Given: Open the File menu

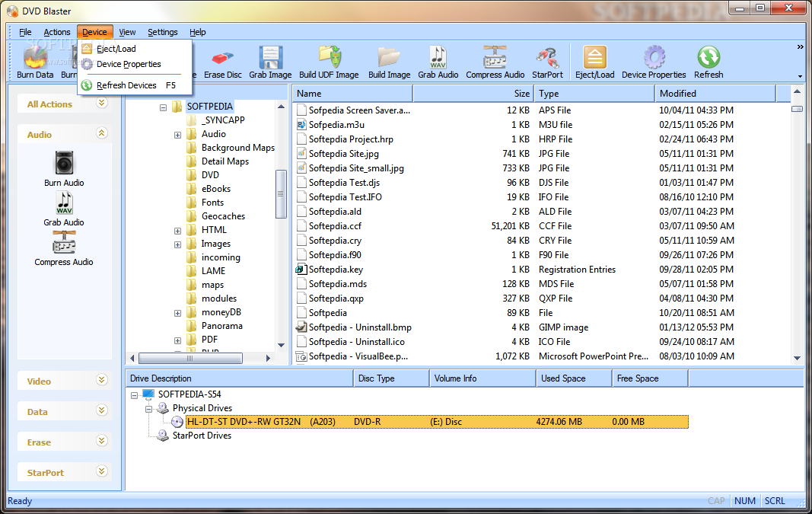Looking at the screenshot, I should point(25,32).
